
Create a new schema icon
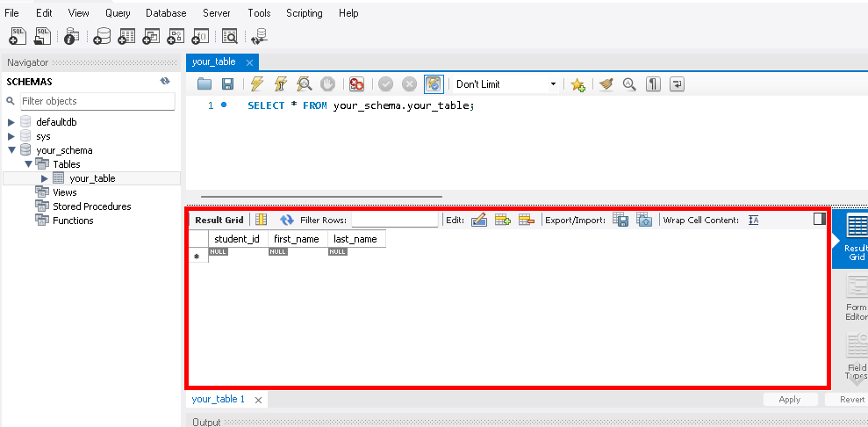pos(102,36)
